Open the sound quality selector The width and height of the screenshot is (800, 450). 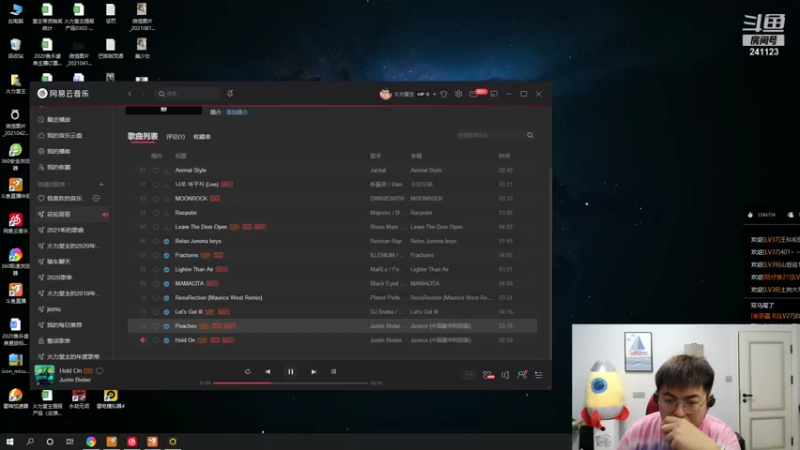468,375
